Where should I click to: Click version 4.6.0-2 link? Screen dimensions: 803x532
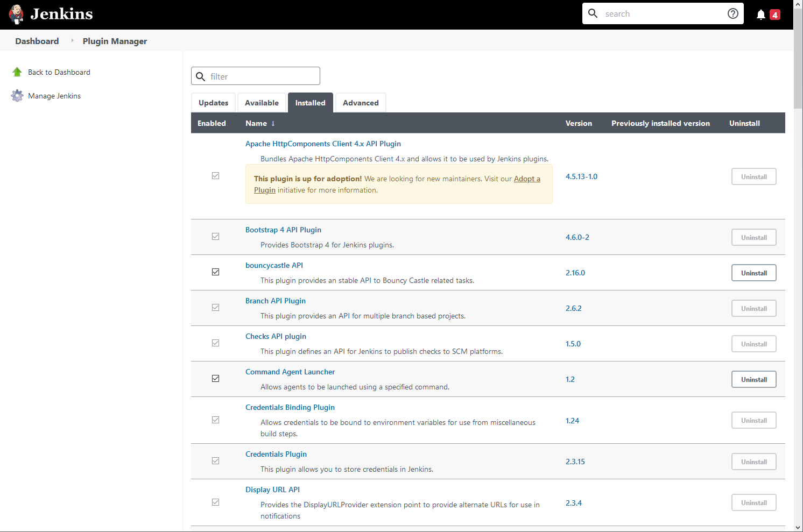(x=577, y=237)
